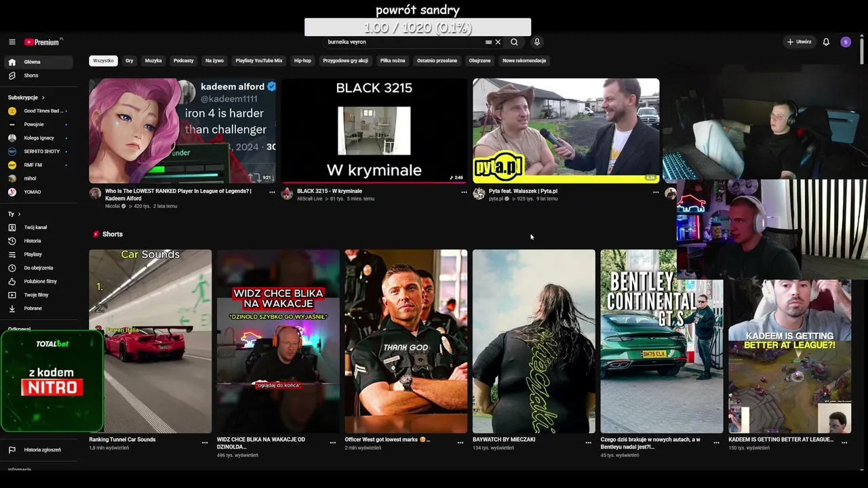
Task: Start voice search with the microphone
Action: 537,42
